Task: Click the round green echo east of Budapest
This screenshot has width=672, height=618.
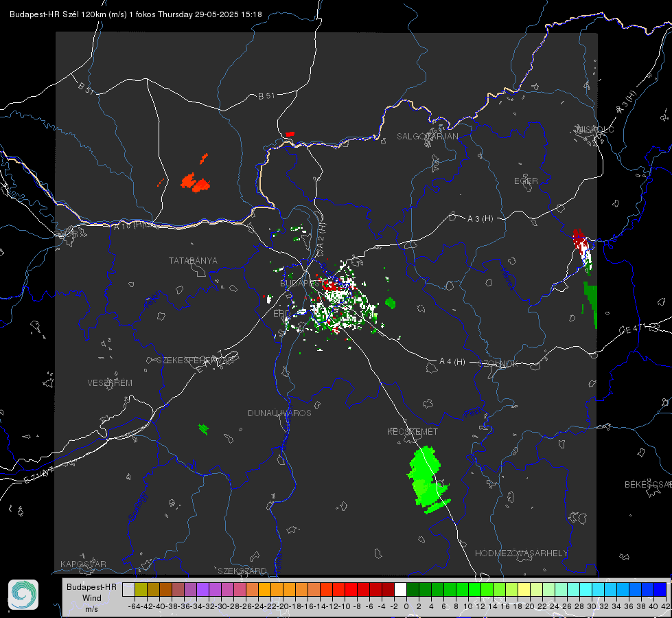Action: (390, 304)
